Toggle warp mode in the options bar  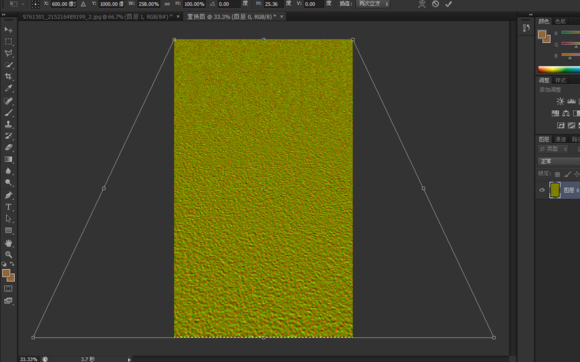coord(422,4)
